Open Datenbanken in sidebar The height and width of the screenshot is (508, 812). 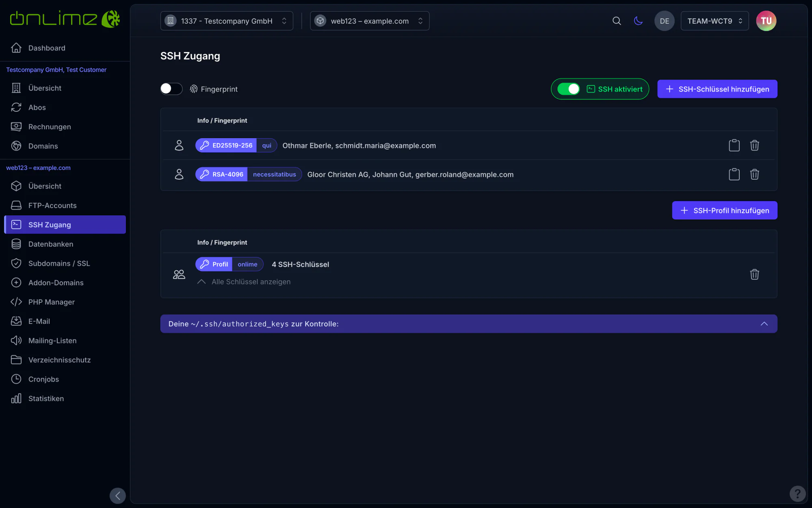pyautogui.click(x=65, y=244)
